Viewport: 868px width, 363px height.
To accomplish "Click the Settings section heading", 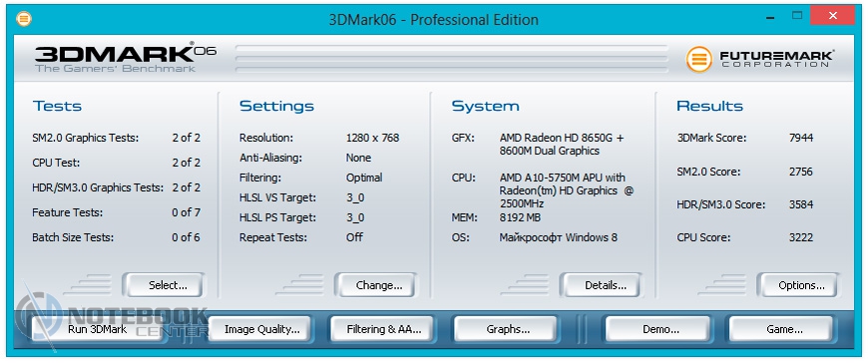I will [x=276, y=106].
